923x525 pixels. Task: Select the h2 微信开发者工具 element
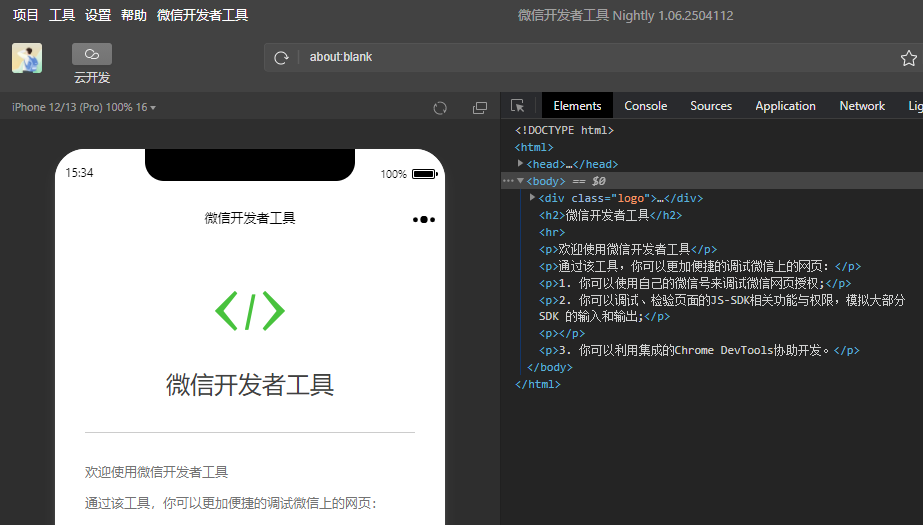coord(610,215)
